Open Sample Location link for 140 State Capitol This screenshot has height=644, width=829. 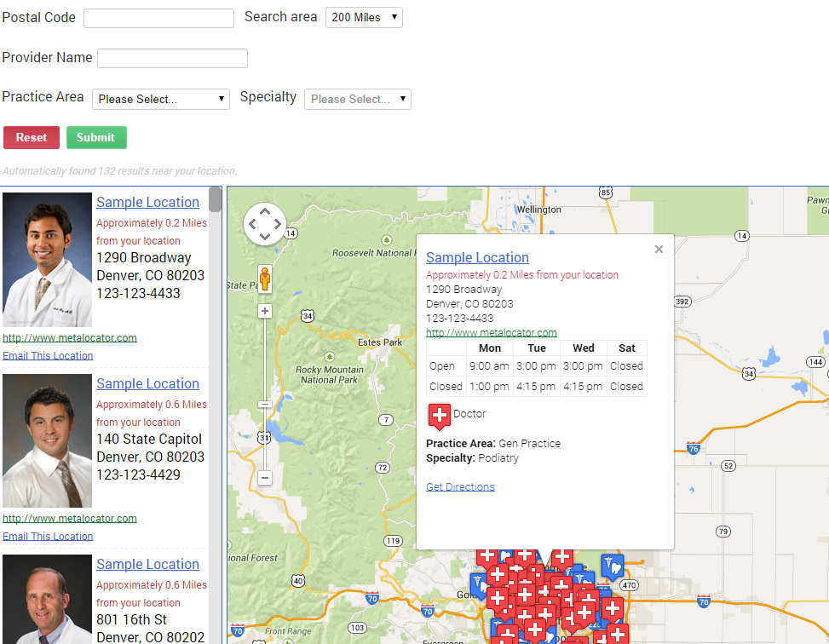tap(147, 383)
